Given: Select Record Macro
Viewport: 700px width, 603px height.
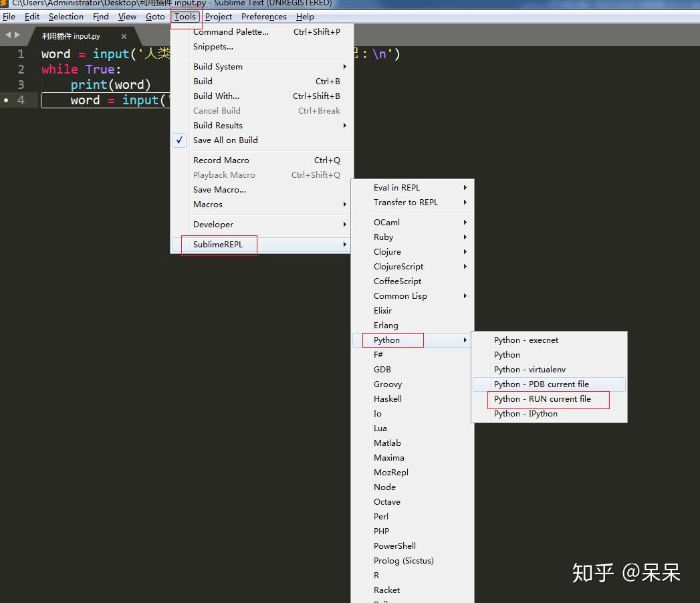Looking at the screenshot, I should 221,160.
